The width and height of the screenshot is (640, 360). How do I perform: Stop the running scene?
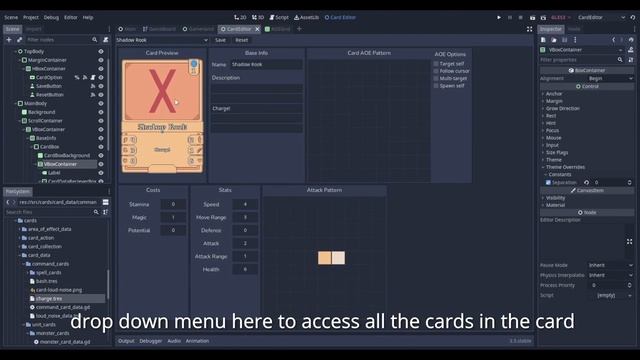(x=520, y=18)
